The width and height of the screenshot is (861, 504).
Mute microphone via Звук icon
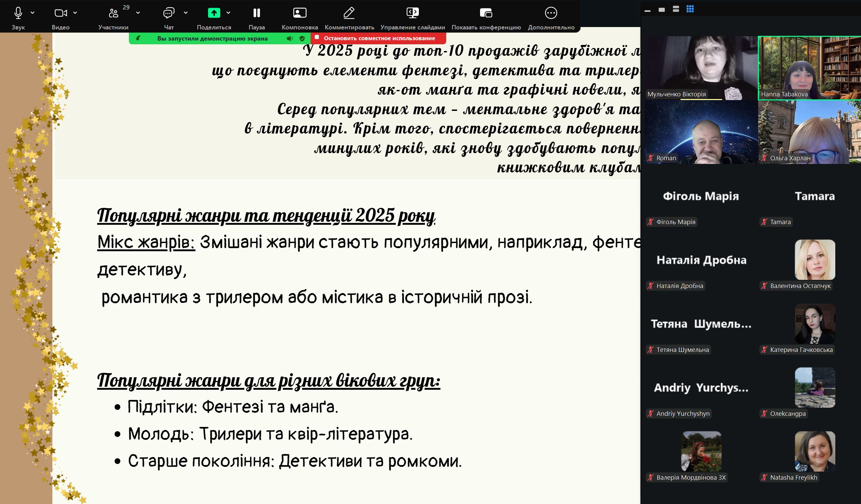(x=18, y=13)
